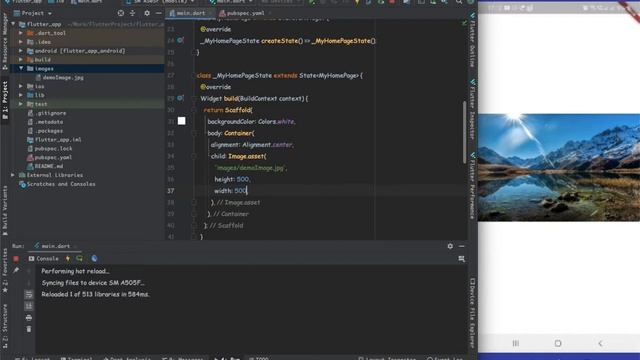The width and height of the screenshot is (640, 360).
Task: Stop the running app with red square
Action: (x=16, y=258)
